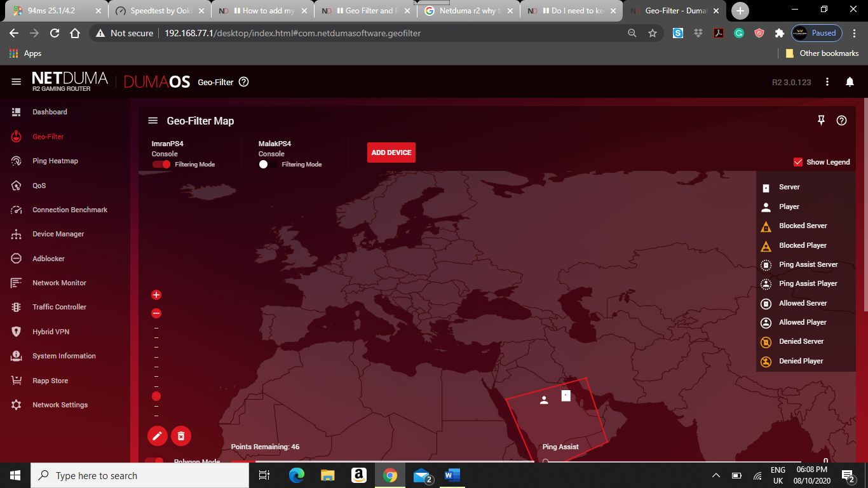The image size is (868, 488).
Task: Click the browser address bar URL
Action: [x=292, y=33]
